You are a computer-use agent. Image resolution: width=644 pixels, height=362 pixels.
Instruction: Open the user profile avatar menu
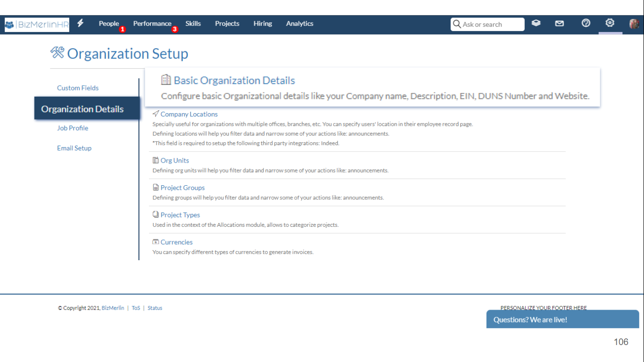(634, 25)
